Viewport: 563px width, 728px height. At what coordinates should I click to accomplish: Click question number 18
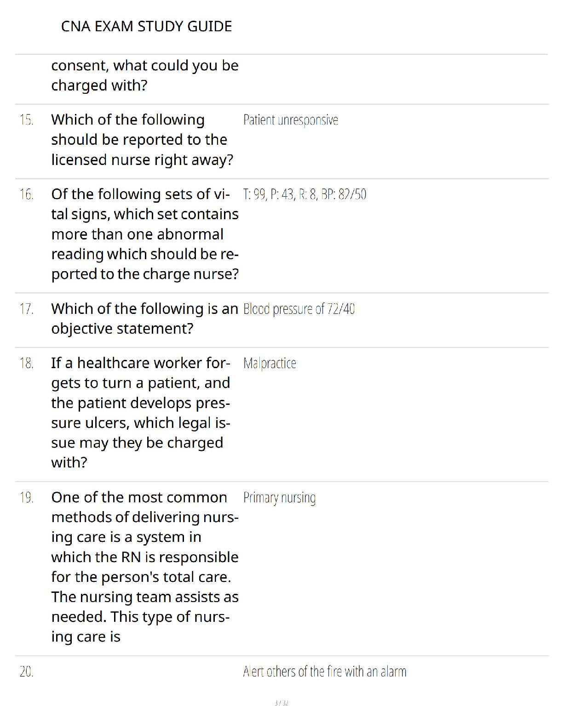26,364
